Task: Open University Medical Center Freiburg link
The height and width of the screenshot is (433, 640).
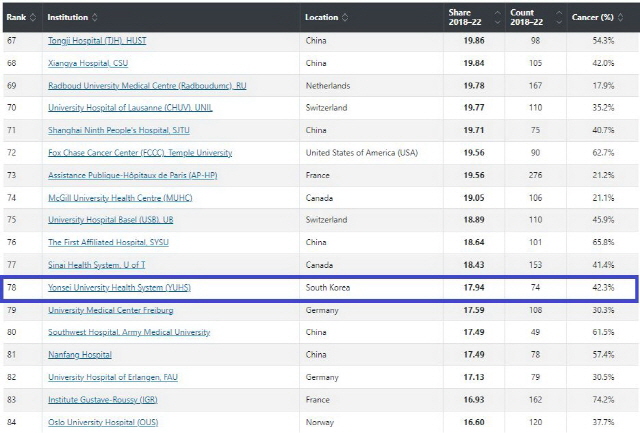Action: [x=110, y=310]
